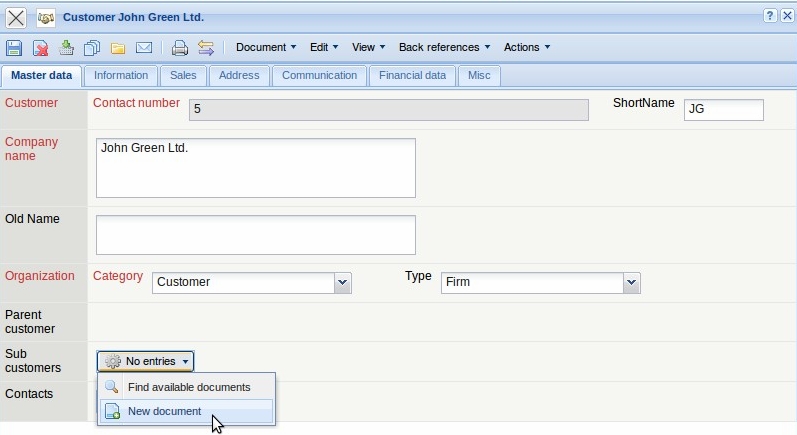Open the Document dropdown menu
Screen dimensions: 797x435
tap(266, 47)
